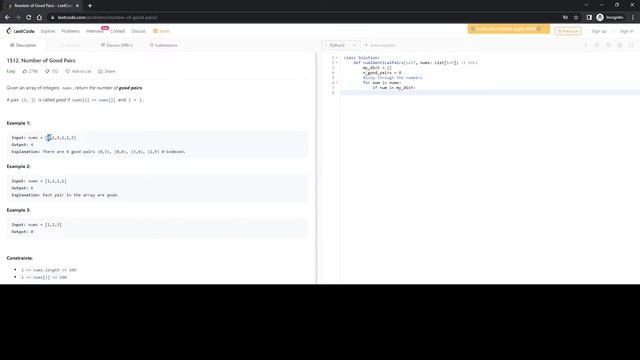The image size is (640, 360).
Task: Open the Submissions tab
Action: (163, 45)
